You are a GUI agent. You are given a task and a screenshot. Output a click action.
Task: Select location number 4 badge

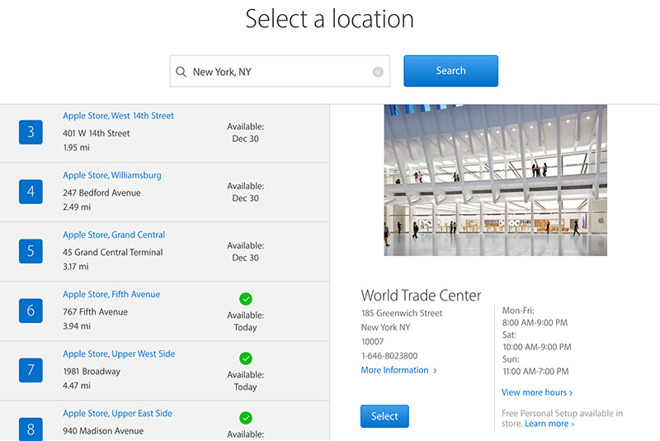tap(31, 191)
